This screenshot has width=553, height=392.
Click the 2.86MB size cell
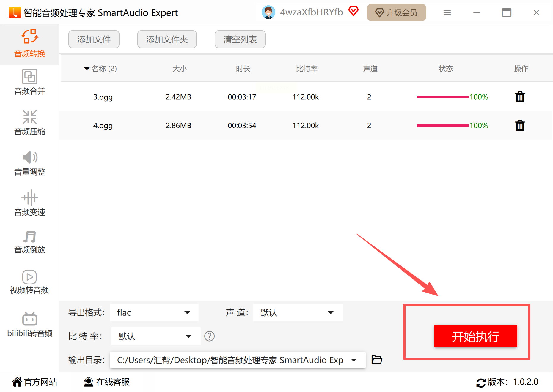coord(178,126)
